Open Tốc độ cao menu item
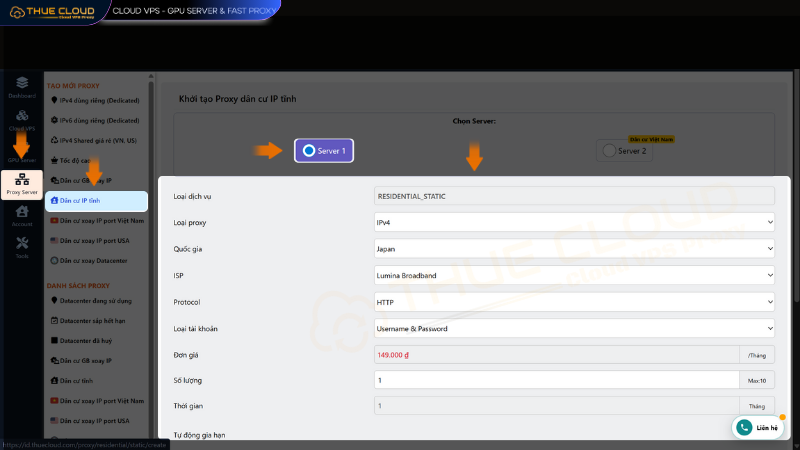Viewport: 800px width, 450px height. pyautogui.click(x=71, y=160)
